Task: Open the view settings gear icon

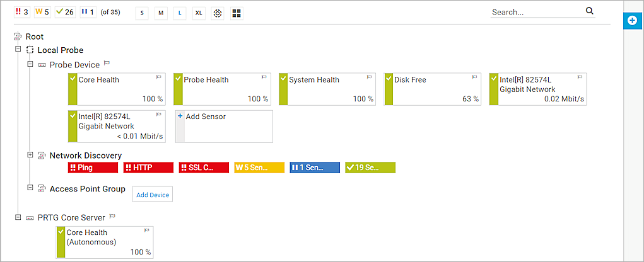Action: point(218,13)
